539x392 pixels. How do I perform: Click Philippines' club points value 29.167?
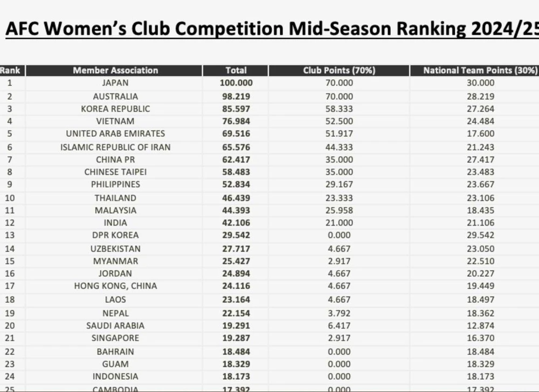click(339, 184)
